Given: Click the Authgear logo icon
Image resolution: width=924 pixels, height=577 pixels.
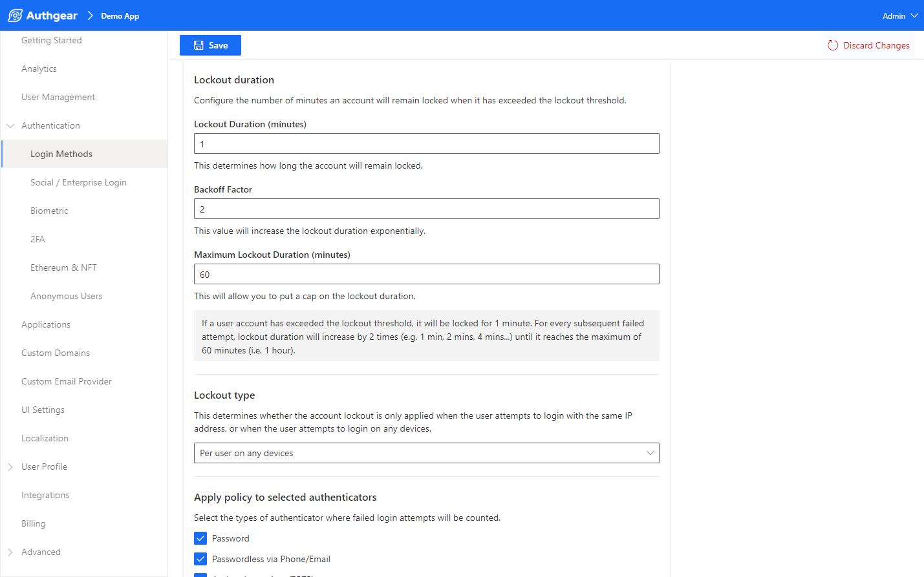Looking at the screenshot, I should 15,16.
